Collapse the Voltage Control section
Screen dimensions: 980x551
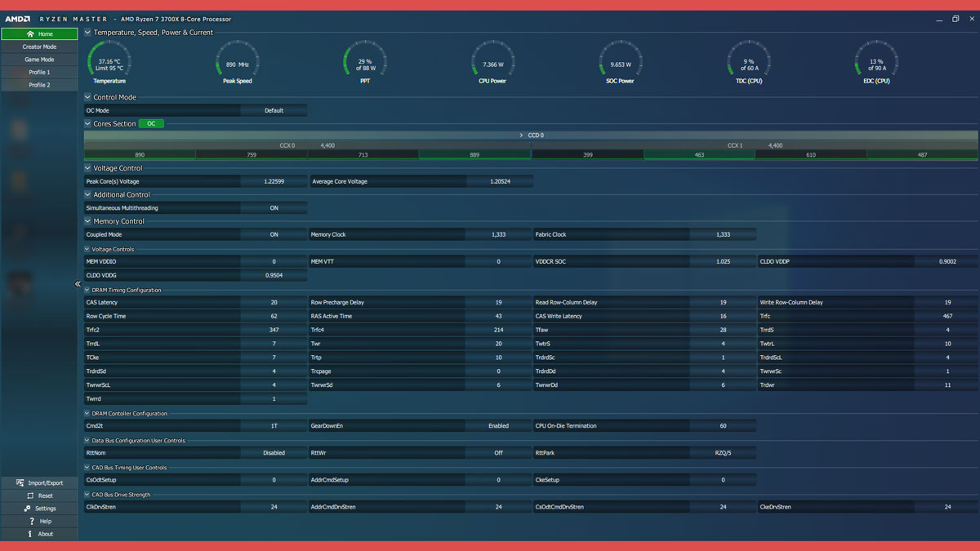pyautogui.click(x=87, y=168)
